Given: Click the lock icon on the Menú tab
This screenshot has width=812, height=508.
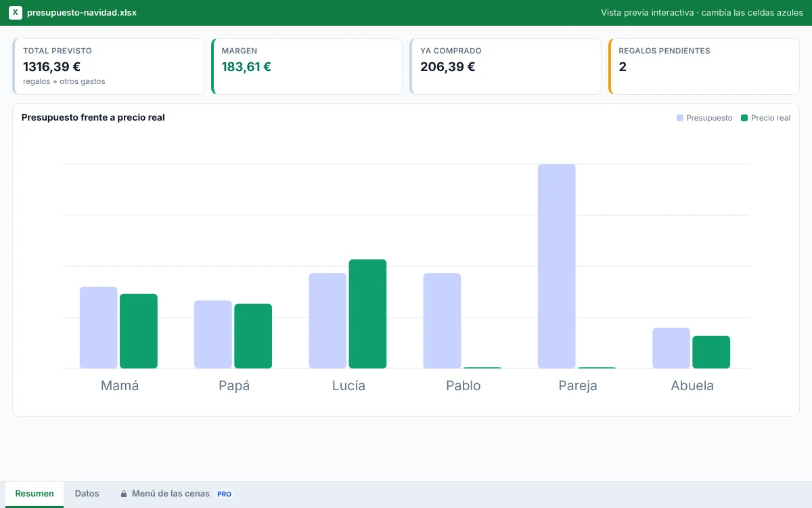Looking at the screenshot, I should point(124,494).
